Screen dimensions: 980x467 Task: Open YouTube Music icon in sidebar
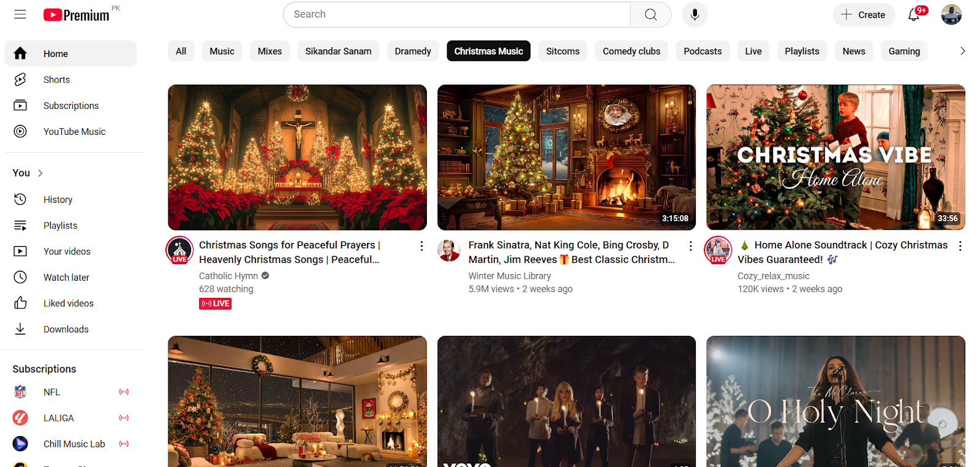point(20,131)
